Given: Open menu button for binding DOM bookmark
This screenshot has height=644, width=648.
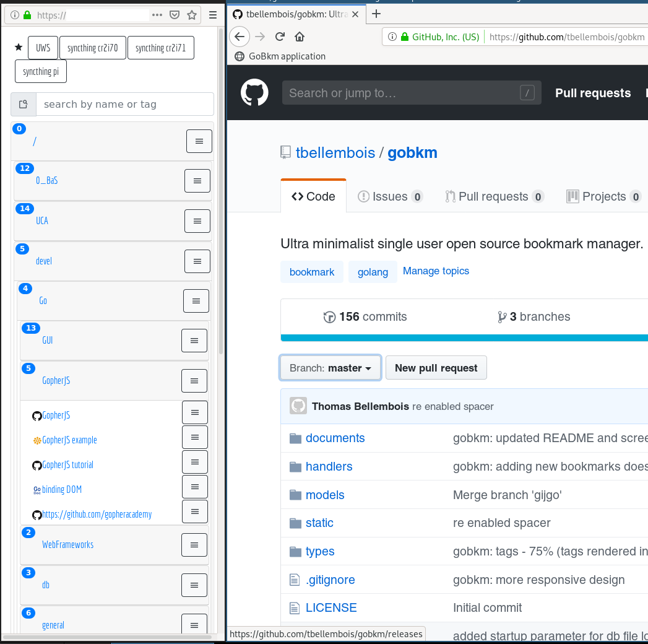Looking at the screenshot, I should coord(195,487).
